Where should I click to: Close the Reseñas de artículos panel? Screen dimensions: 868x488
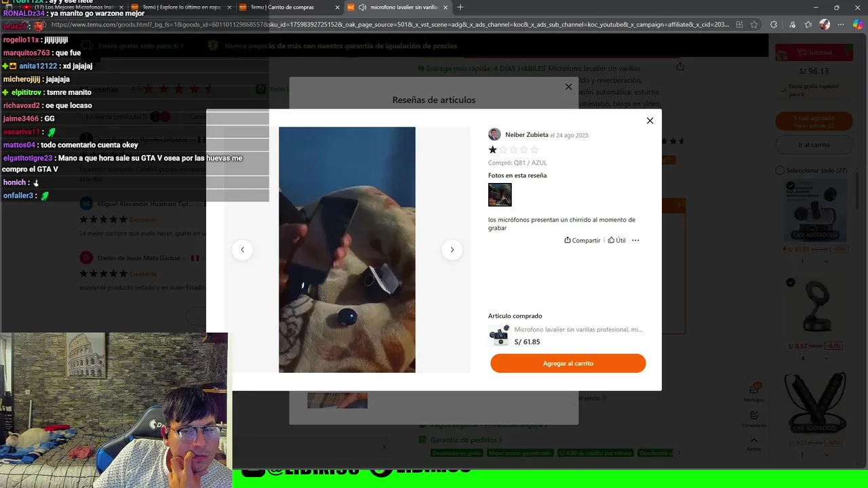click(568, 87)
